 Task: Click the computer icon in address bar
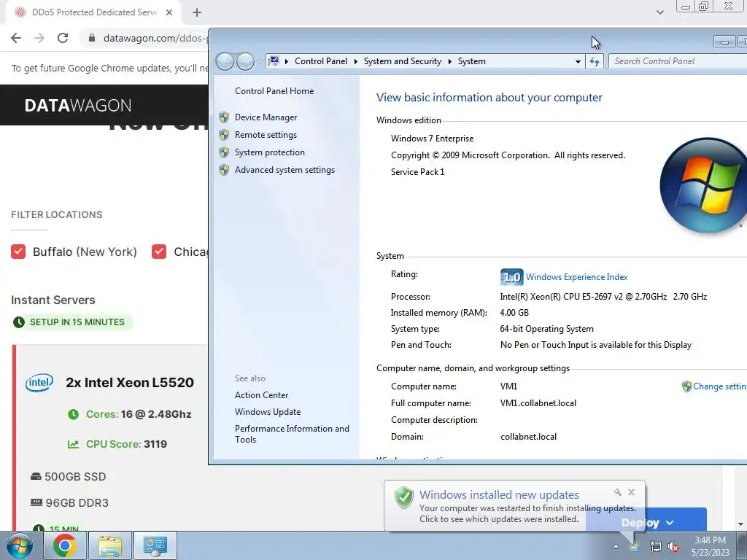tap(274, 61)
